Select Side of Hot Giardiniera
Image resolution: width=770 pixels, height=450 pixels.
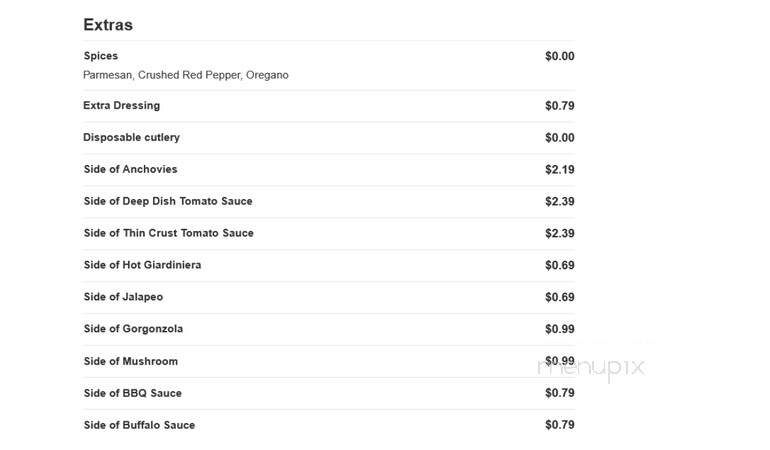click(x=329, y=265)
